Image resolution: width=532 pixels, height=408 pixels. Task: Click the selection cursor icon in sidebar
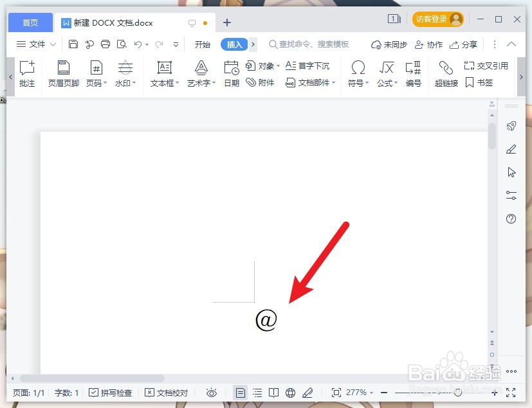511,172
